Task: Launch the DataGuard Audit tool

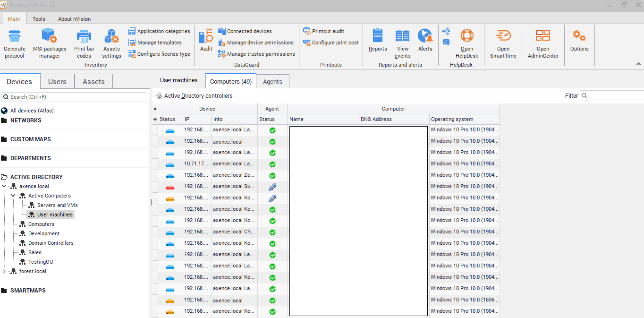Action: click(206, 37)
